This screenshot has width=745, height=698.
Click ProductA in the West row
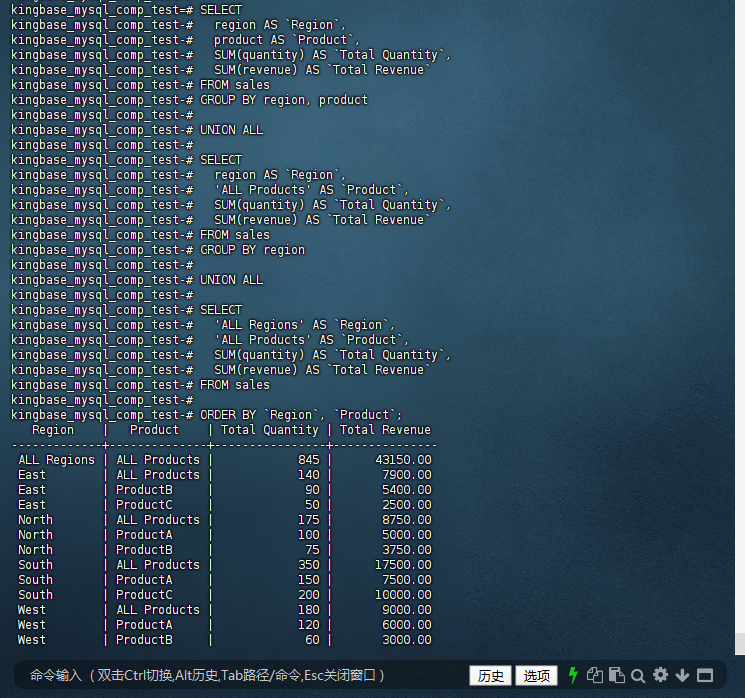(x=144, y=625)
